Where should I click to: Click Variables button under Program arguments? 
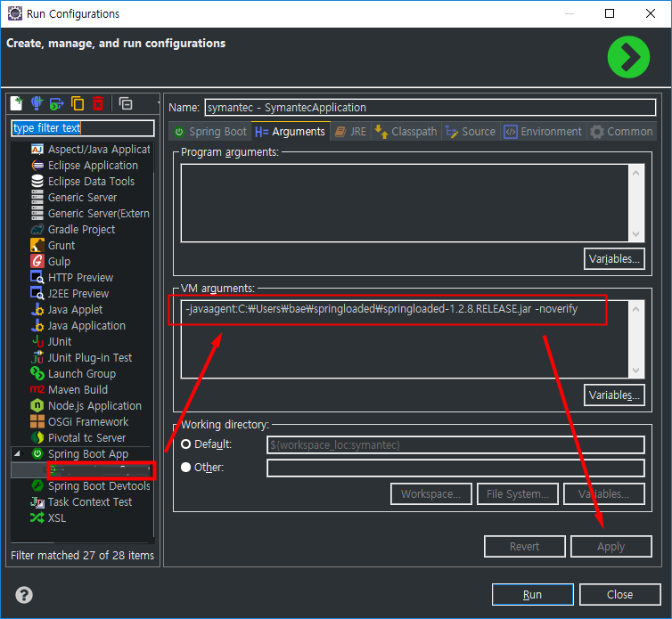coord(614,259)
